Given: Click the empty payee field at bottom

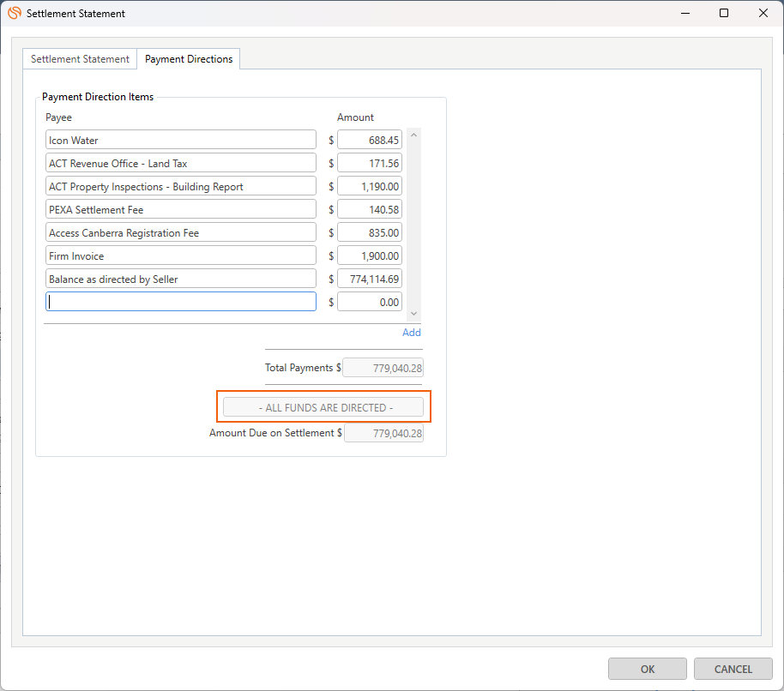Looking at the screenshot, I should [181, 302].
